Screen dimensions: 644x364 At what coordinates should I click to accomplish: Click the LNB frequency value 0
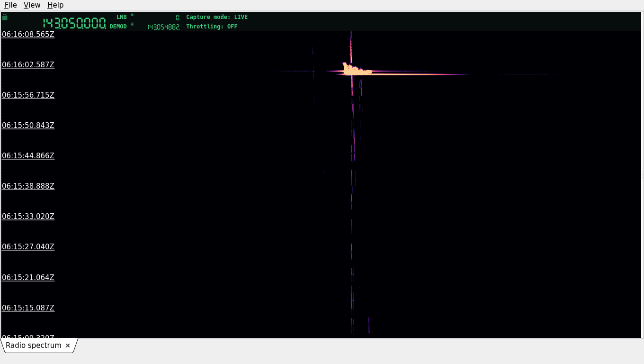[x=178, y=17]
